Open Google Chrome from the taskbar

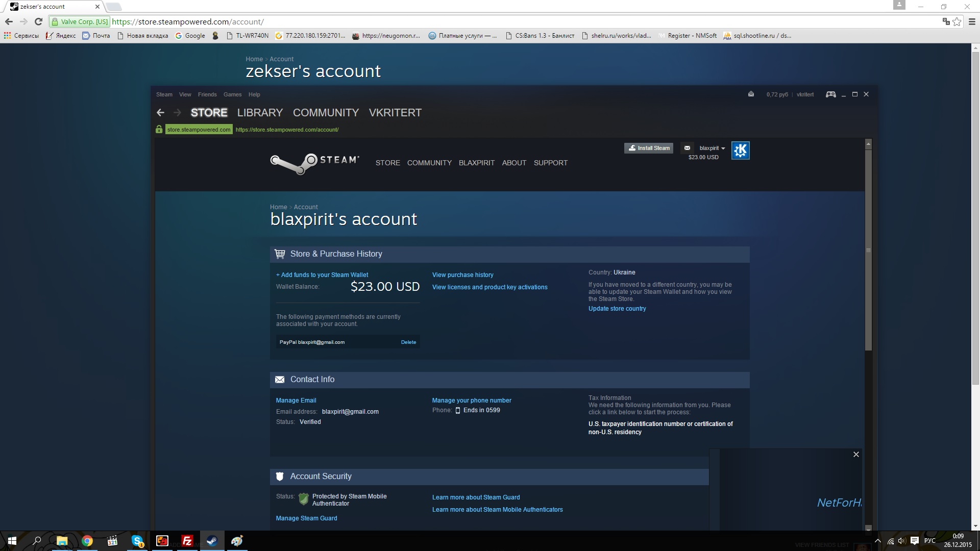(x=87, y=541)
